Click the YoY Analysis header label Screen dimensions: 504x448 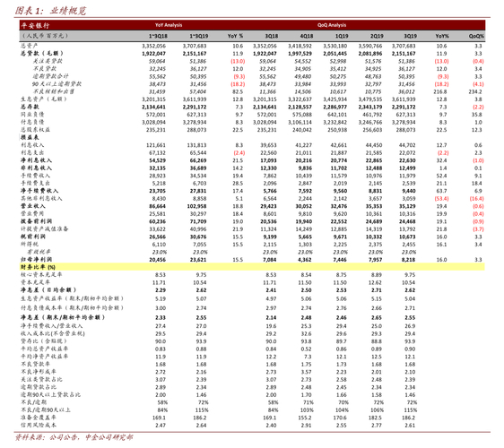[x=169, y=25]
